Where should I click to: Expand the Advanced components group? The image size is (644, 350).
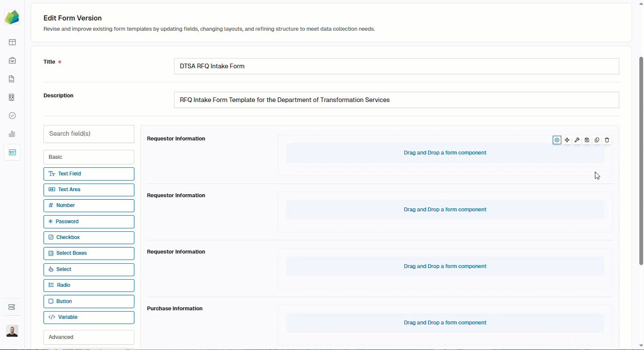[x=89, y=337]
